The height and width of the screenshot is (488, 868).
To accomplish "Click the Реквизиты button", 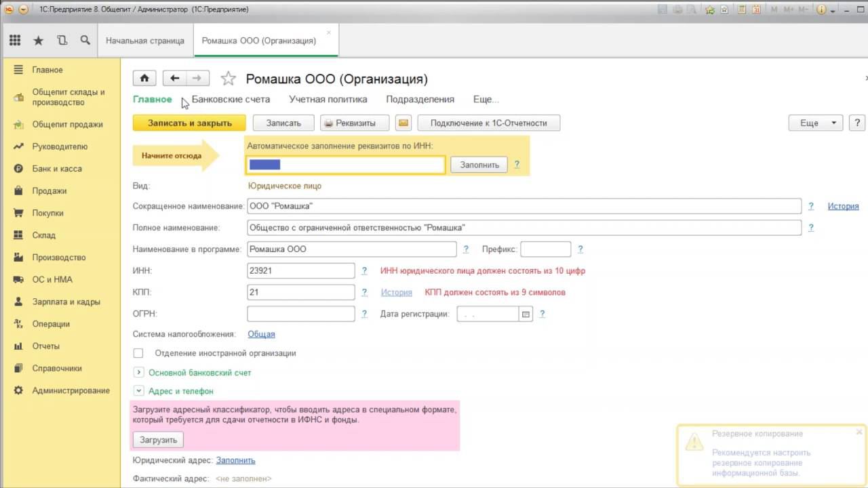I will click(x=355, y=123).
